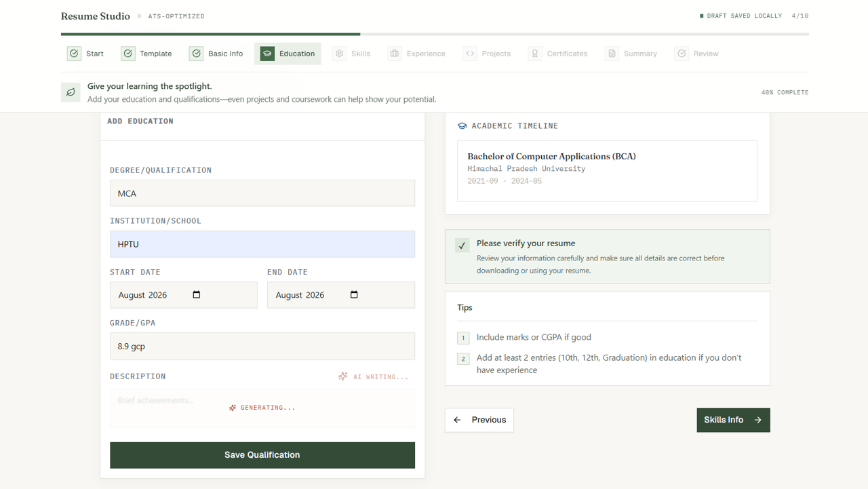Click the leaf icon beside the spotlight heading
Image resolution: width=868 pixels, height=489 pixels.
71,92
